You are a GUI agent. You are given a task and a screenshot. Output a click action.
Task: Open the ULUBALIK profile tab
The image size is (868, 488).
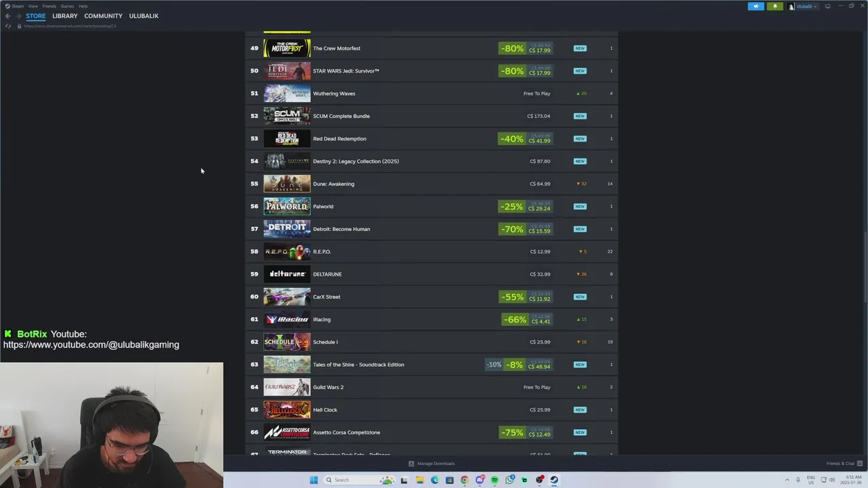tap(144, 16)
